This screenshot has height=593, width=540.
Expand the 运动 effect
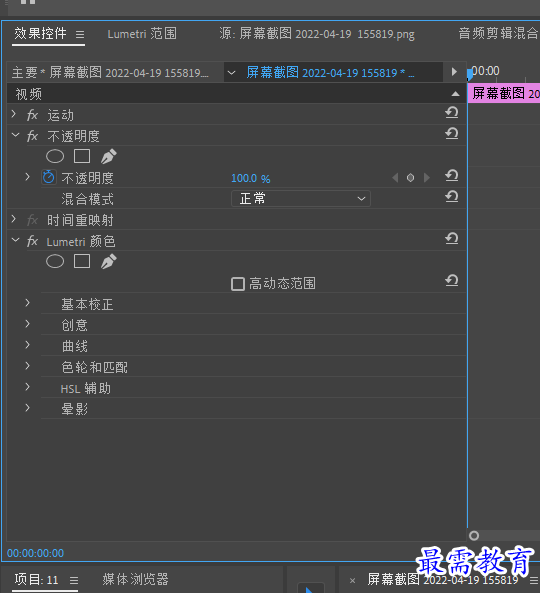click(14, 114)
